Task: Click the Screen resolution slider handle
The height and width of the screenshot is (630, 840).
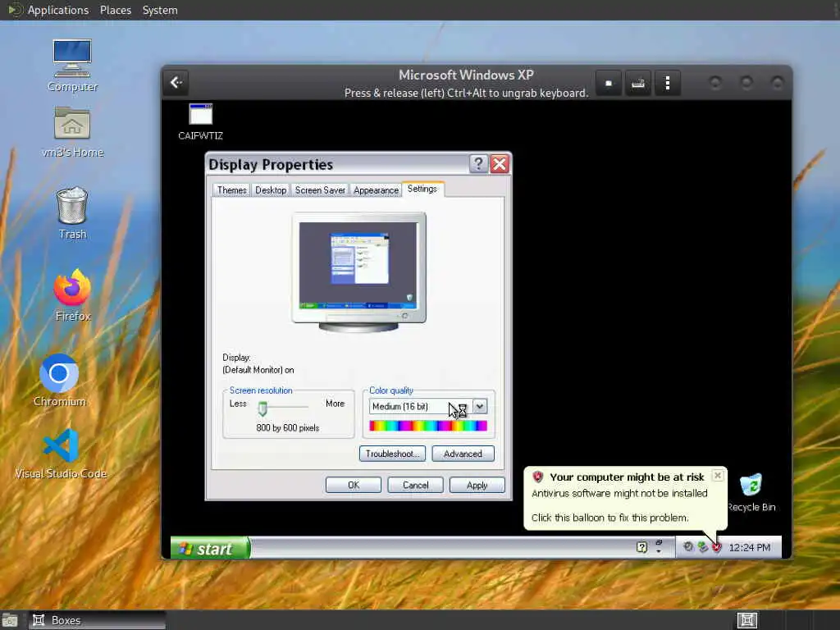Action: coord(262,409)
